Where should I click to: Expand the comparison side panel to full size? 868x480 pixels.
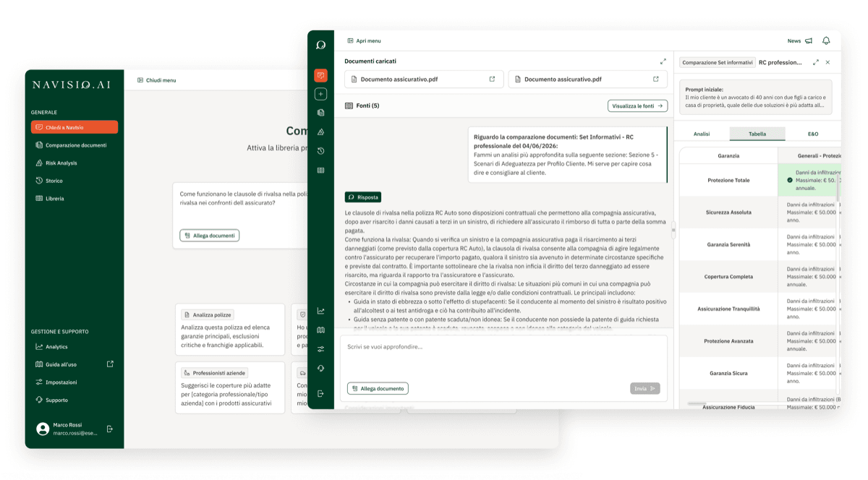[816, 62]
